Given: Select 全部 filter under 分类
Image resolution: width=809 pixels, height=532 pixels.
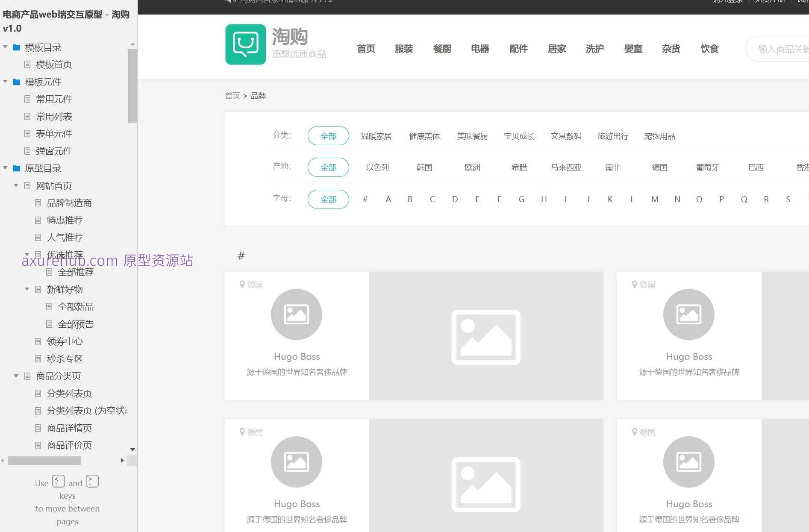Looking at the screenshot, I should (328, 135).
